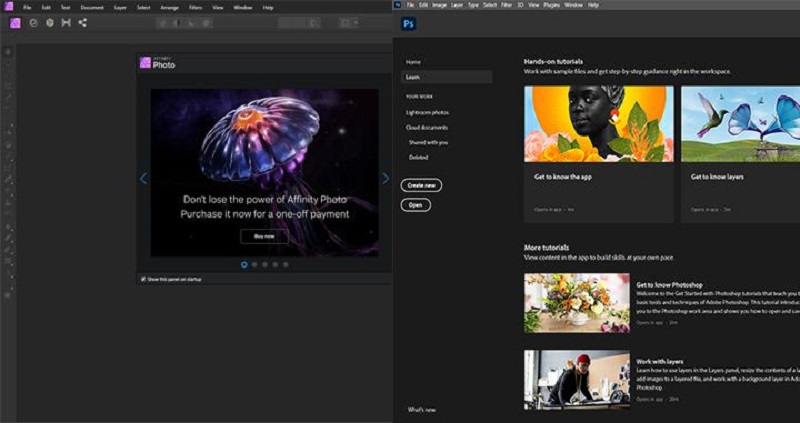Open the Help menu in Photoshop
This screenshot has width=800, height=423.
click(593, 5)
